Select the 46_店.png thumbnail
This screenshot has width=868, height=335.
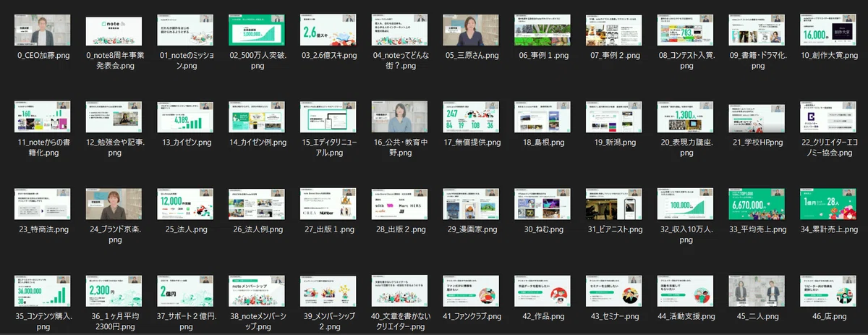pyautogui.click(x=828, y=292)
